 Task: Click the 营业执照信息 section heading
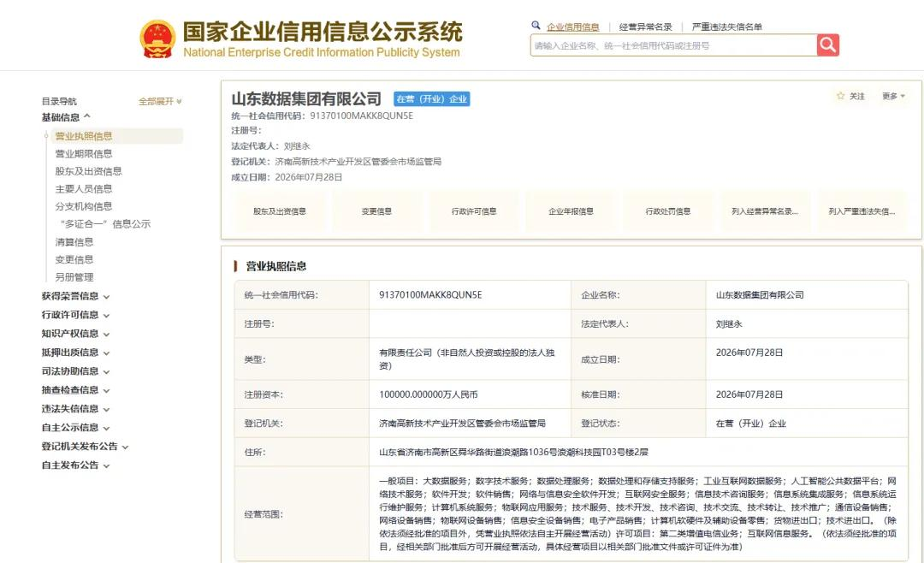coord(276,266)
